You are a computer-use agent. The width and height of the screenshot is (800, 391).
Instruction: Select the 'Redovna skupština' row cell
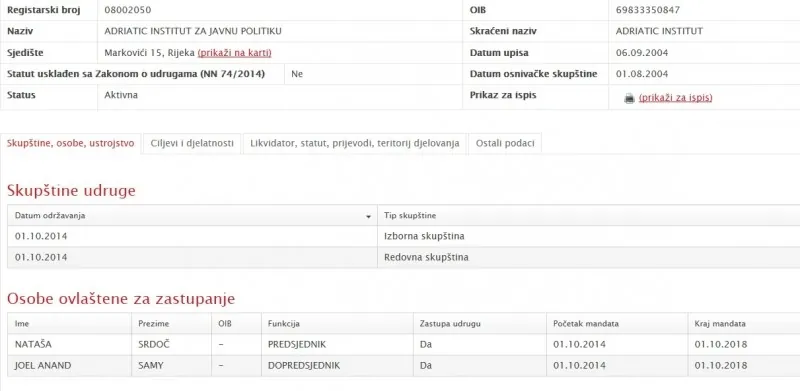click(x=589, y=257)
